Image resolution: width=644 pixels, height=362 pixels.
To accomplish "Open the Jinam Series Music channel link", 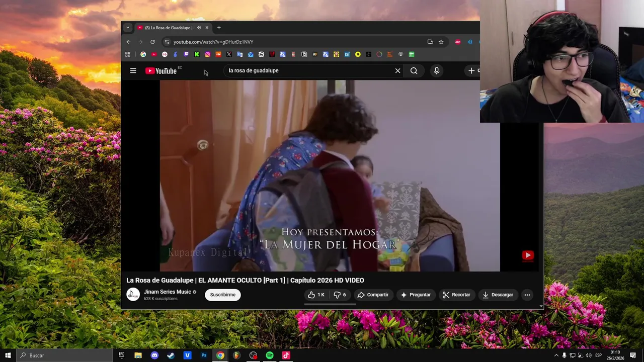I will (168, 292).
